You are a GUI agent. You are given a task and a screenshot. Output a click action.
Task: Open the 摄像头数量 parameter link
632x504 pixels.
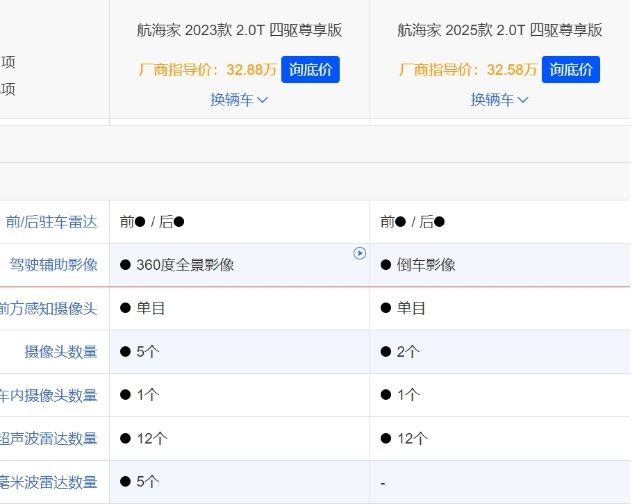pyautogui.click(x=61, y=352)
